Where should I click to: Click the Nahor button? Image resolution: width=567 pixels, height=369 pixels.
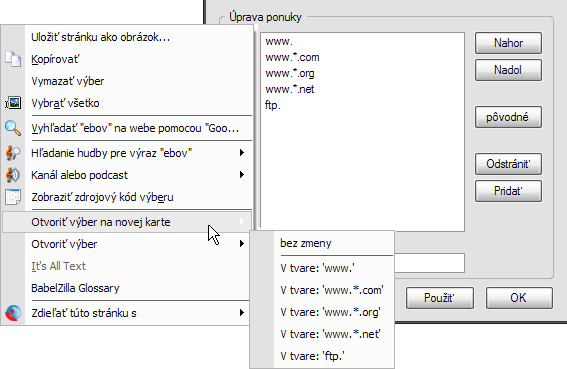(508, 43)
